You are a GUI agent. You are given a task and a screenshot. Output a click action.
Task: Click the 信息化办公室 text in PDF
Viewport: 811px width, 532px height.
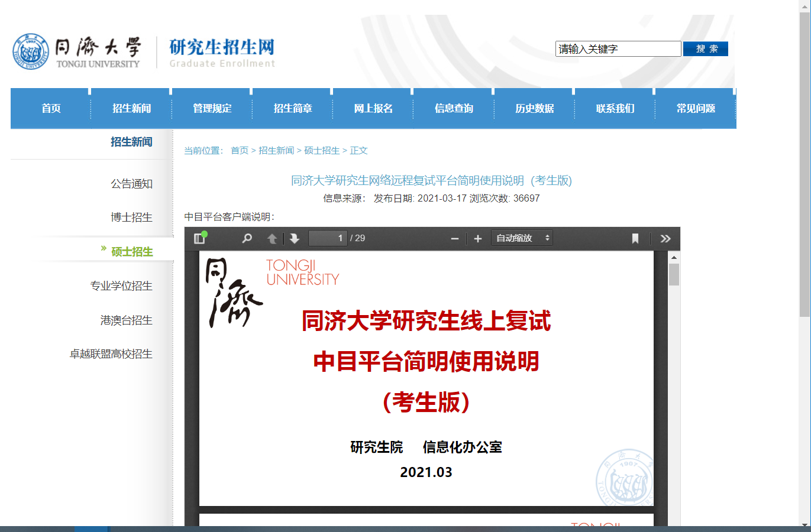tap(462, 447)
